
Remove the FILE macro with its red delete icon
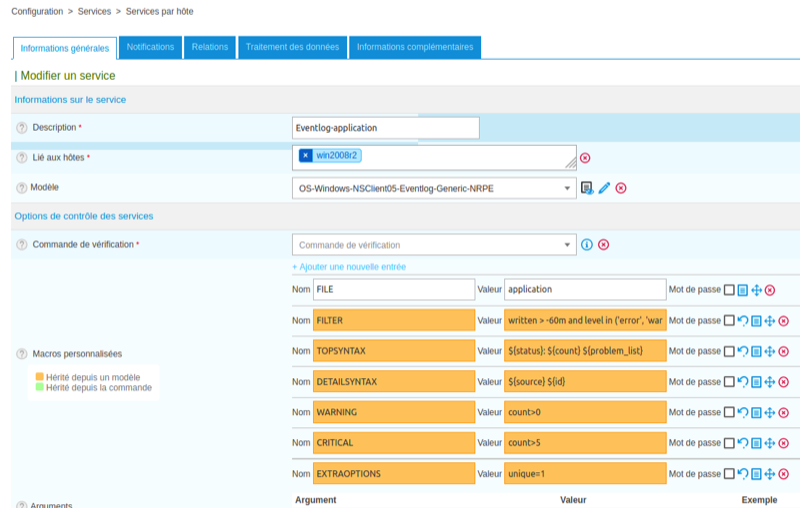[770, 290]
